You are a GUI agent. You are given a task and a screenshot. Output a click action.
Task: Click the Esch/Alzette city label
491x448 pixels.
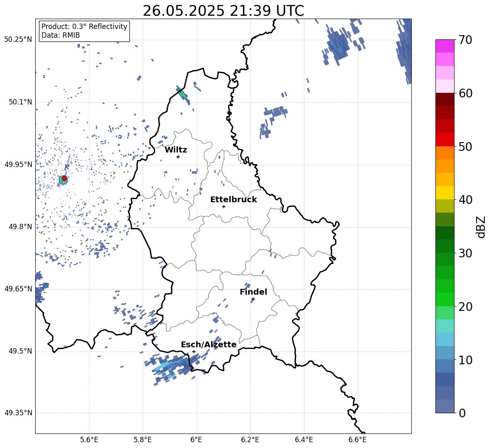pyautogui.click(x=209, y=344)
